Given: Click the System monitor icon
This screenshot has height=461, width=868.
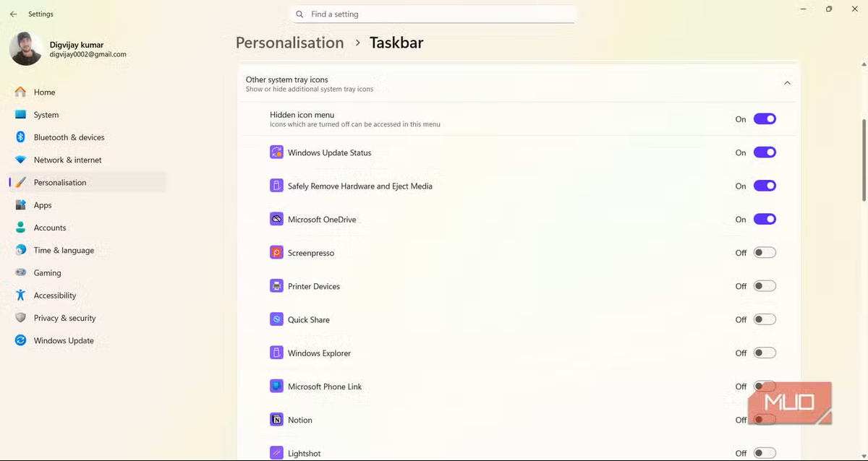Looking at the screenshot, I should pos(20,115).
